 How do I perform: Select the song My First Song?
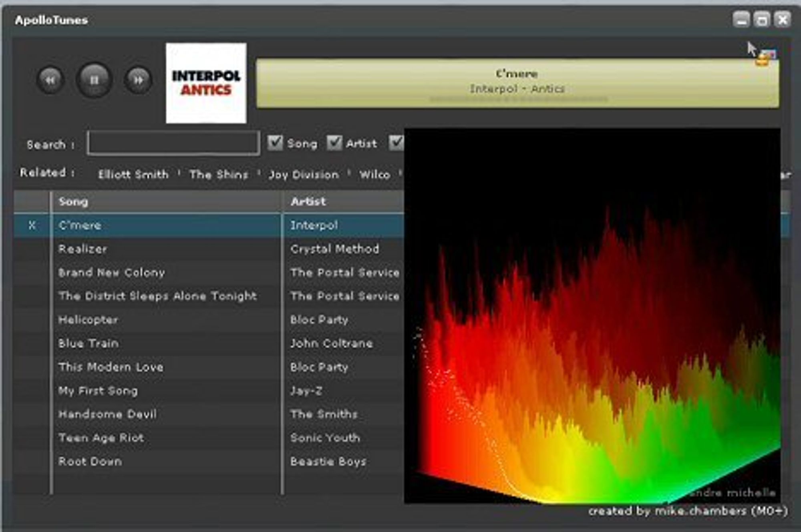(x=98, y=391)
